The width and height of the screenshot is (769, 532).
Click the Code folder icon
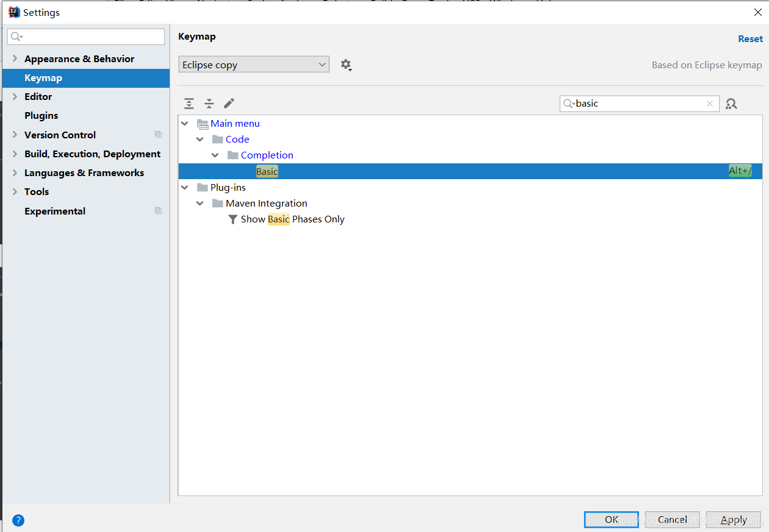tap(218, 140)
